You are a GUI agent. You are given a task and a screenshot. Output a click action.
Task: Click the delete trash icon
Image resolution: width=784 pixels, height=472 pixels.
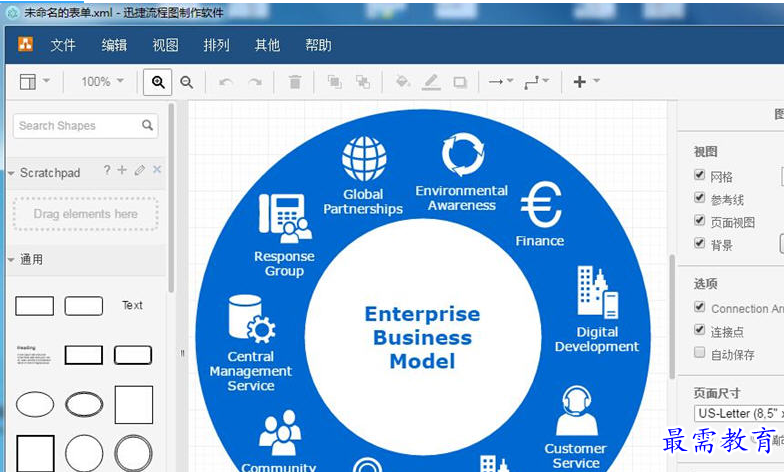(x=295, y=82)
